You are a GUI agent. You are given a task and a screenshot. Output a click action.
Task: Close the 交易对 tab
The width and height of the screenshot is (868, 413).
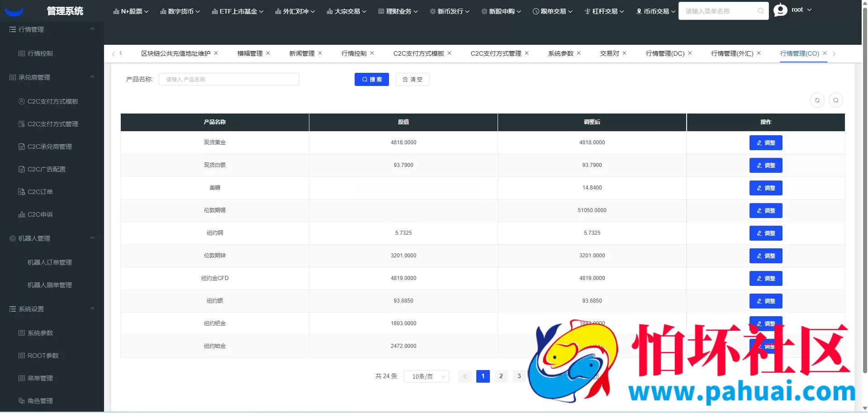[624, 53]
